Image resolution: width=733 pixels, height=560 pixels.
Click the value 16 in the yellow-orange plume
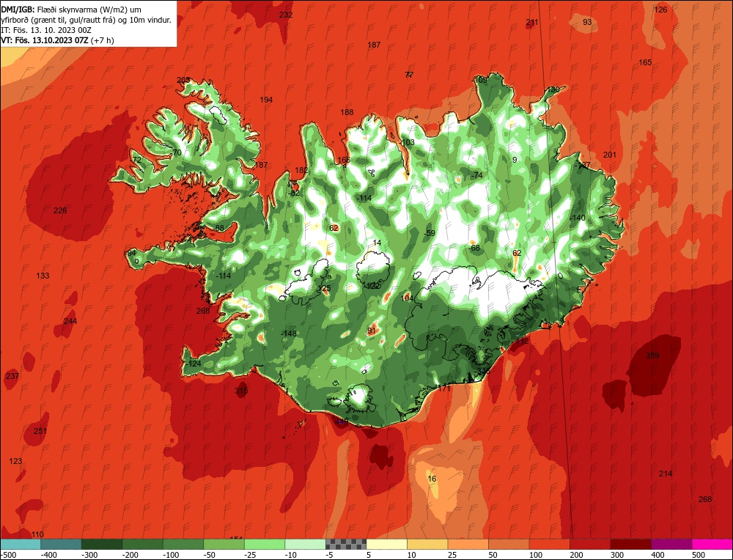(432, 479)
